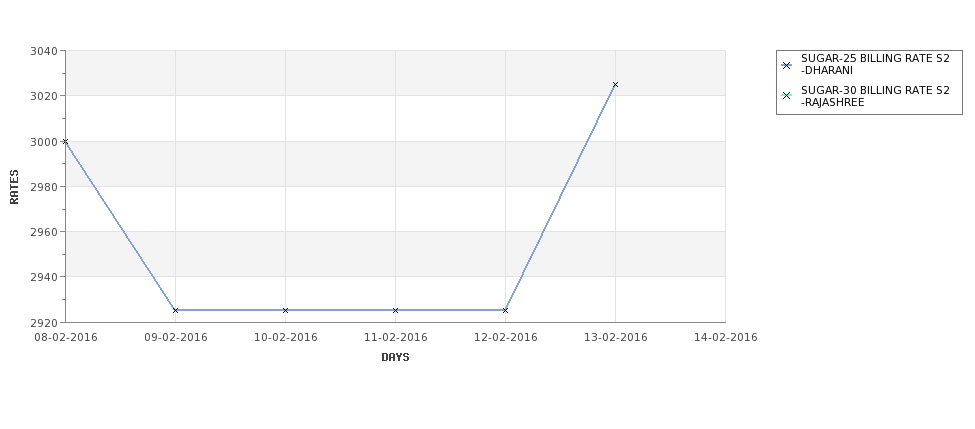
Task: Toggle SUGAR-30 BILLING RATE S2 -RAJASHREE legend entry
Action: coord(866,96)
